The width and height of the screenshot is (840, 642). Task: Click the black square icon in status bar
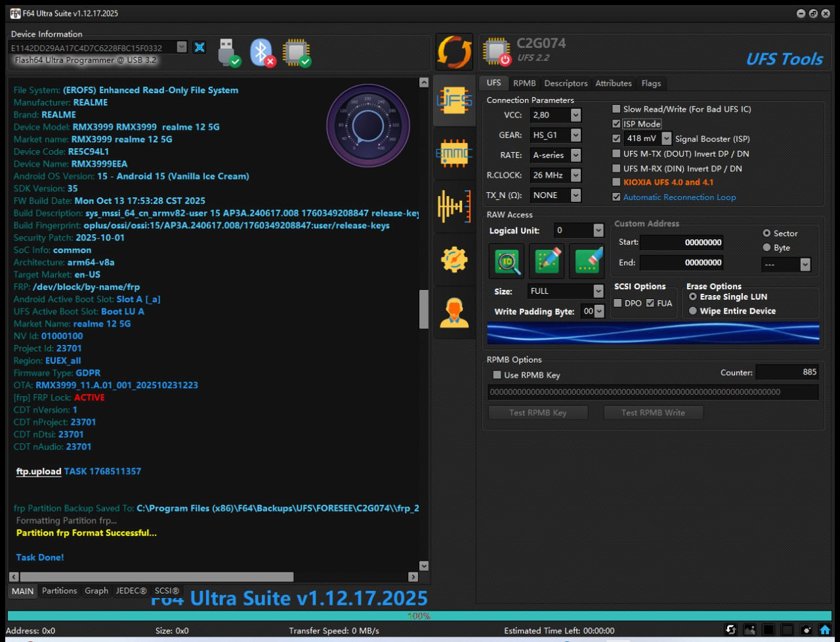(768, 630)
